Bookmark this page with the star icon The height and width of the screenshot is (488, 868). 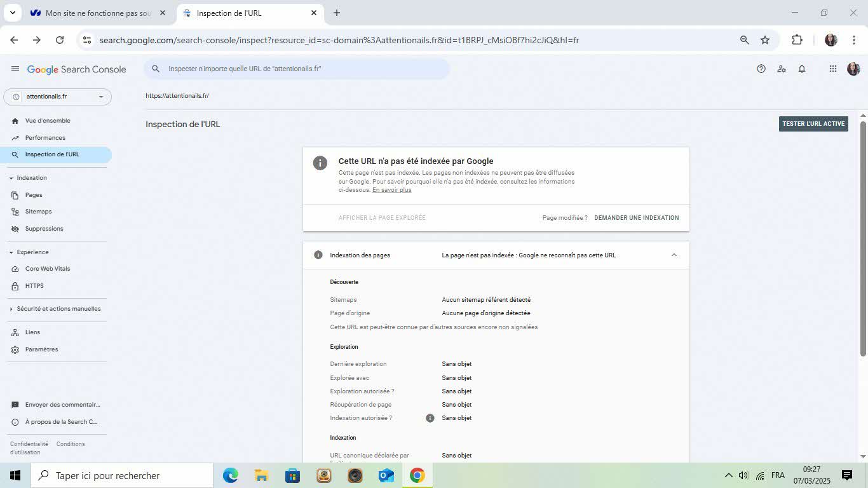[x=765, y=40]
